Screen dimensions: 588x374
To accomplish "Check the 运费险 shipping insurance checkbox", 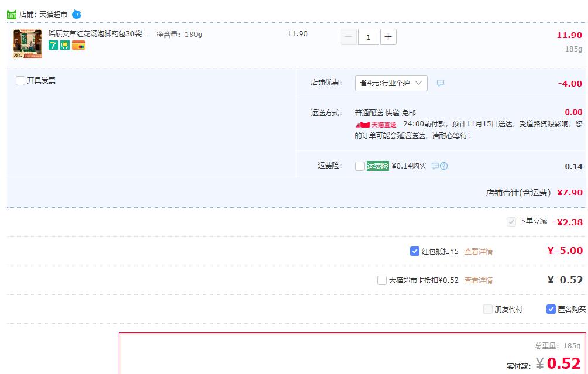I will coord(360,166).
